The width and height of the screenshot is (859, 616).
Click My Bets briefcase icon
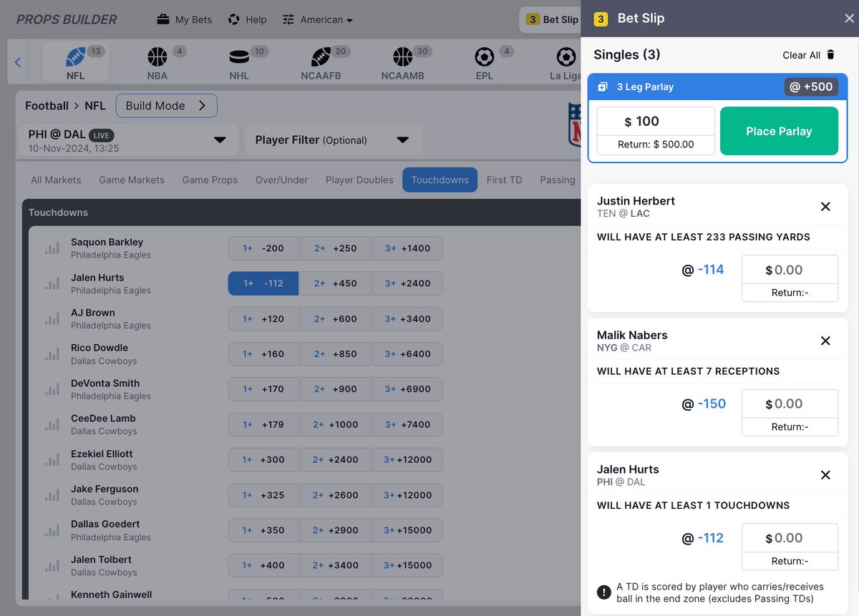pyautogui.click(x=163, y=19)
